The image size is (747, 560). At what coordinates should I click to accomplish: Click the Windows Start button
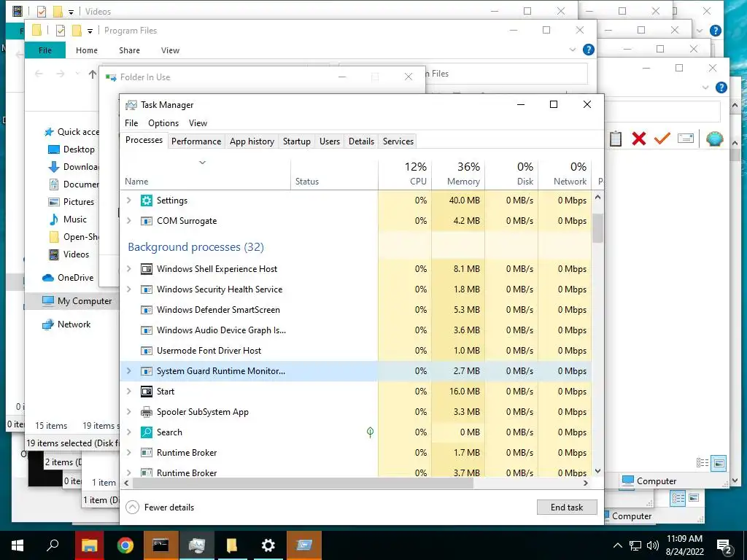point(18,545)
